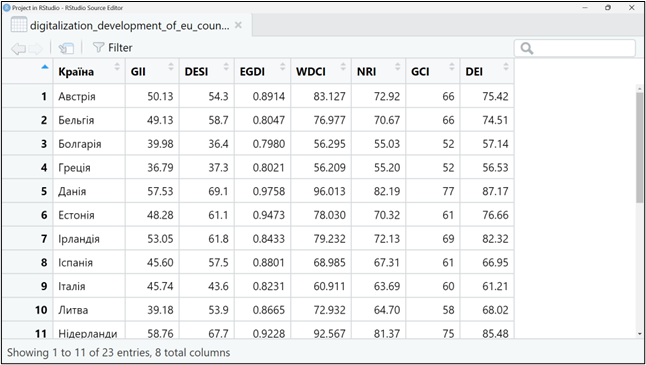Image resolution: width=646 pixels, height=365 pixels.
Task: Click the search magnifier icon
Action: point(527,49)
